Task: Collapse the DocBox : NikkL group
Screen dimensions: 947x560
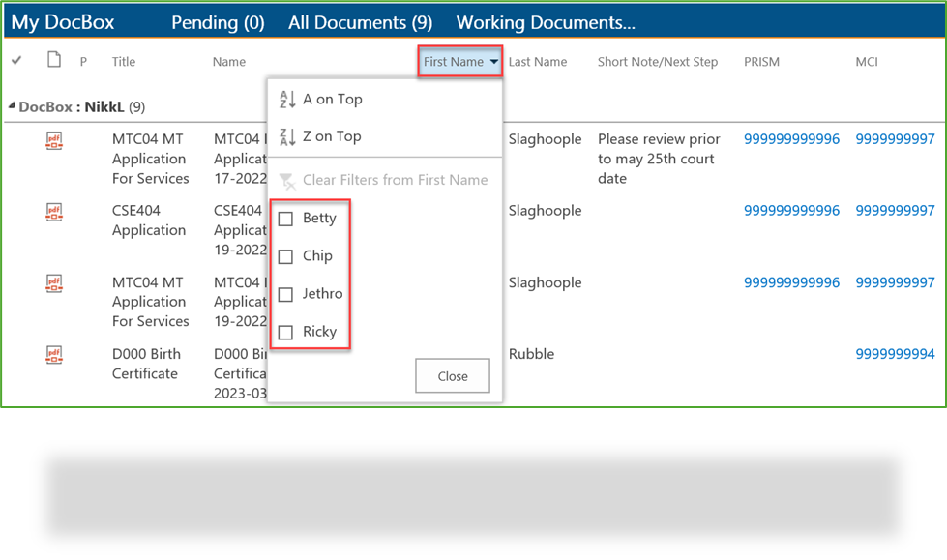Action: 10,106
